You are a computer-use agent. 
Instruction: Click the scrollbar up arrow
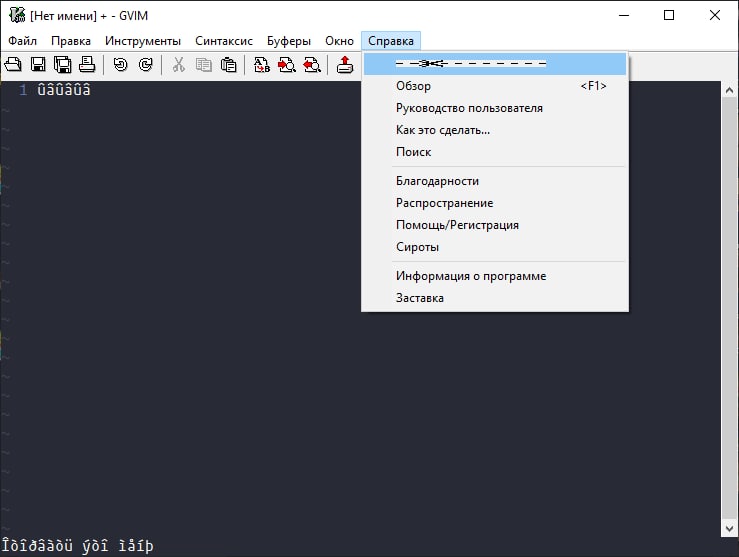click(x=729, y=90)
